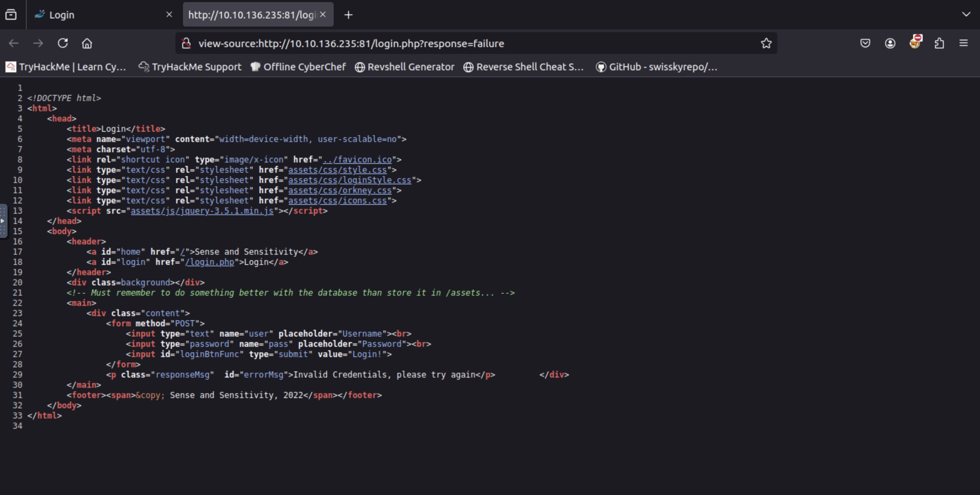Expand the list all tabs chevron
Image resolution: width=980 pixels, height=495 pixels.
tap(966, 15)
